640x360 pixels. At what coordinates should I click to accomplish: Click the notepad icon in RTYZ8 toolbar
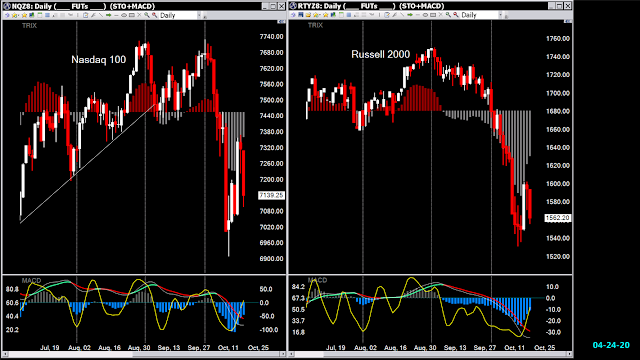(x=387, y=15)
